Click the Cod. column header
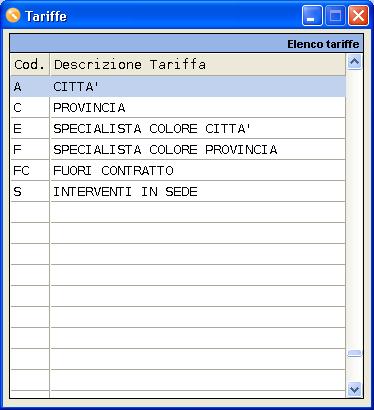The image size is (374, 410). point(30,65)
